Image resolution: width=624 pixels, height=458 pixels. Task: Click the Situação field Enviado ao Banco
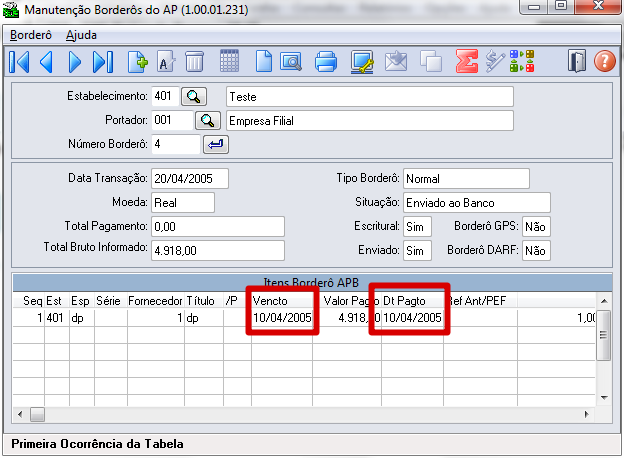477,203
